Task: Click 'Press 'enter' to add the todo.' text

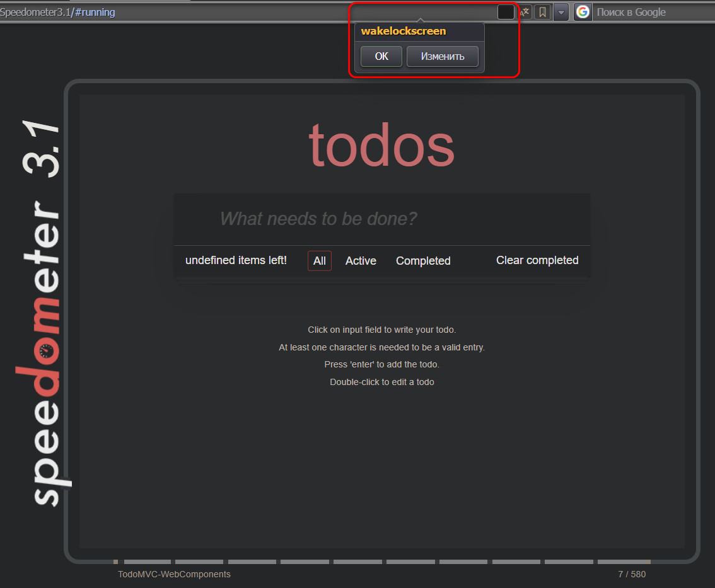Action: 381,365
